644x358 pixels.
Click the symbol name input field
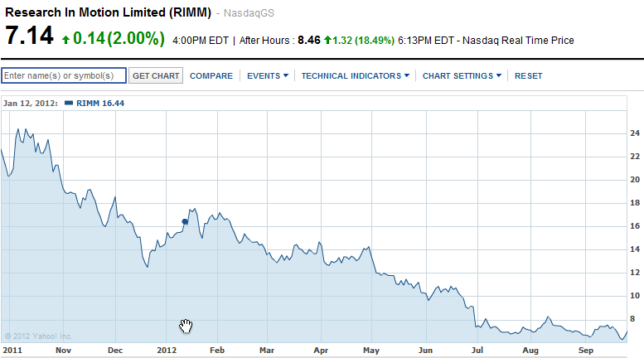point(64,75)
